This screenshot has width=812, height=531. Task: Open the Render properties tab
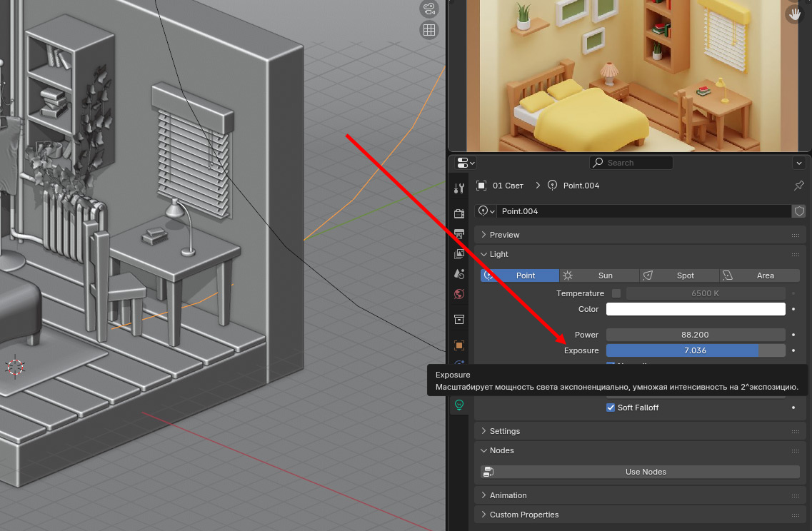coord(459,213)
